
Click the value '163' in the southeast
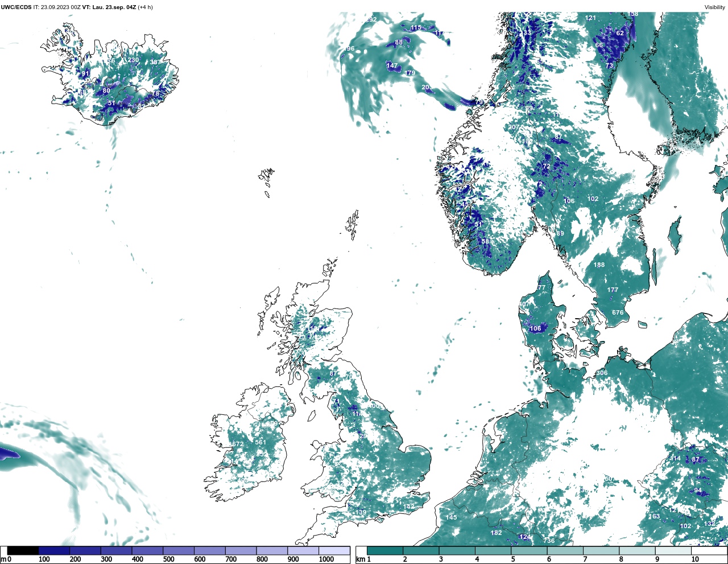coord(655,517)
